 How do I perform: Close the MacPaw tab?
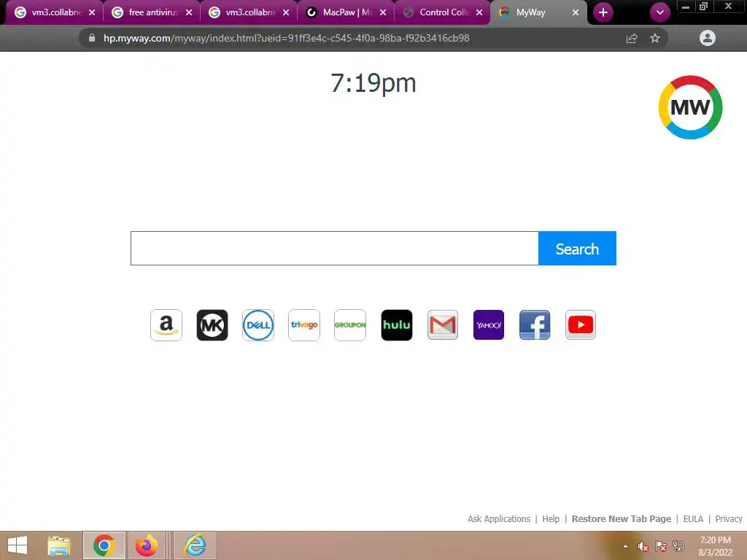click(x=383, y=12)
